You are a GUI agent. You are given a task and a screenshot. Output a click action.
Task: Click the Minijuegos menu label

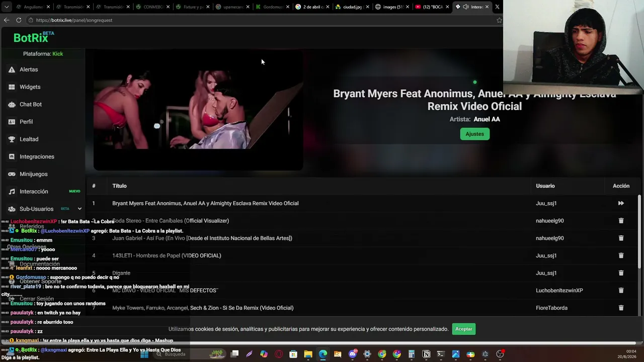pos(34,174)
